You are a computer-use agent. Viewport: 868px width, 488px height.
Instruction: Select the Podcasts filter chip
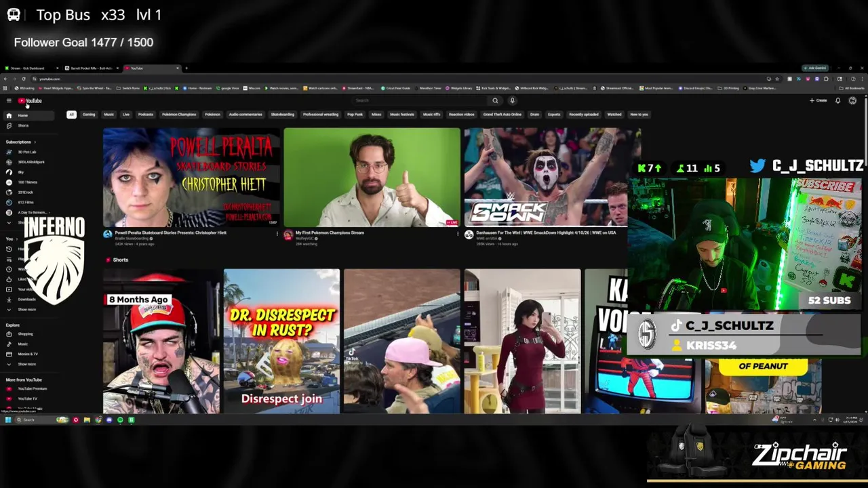point(146,115)
